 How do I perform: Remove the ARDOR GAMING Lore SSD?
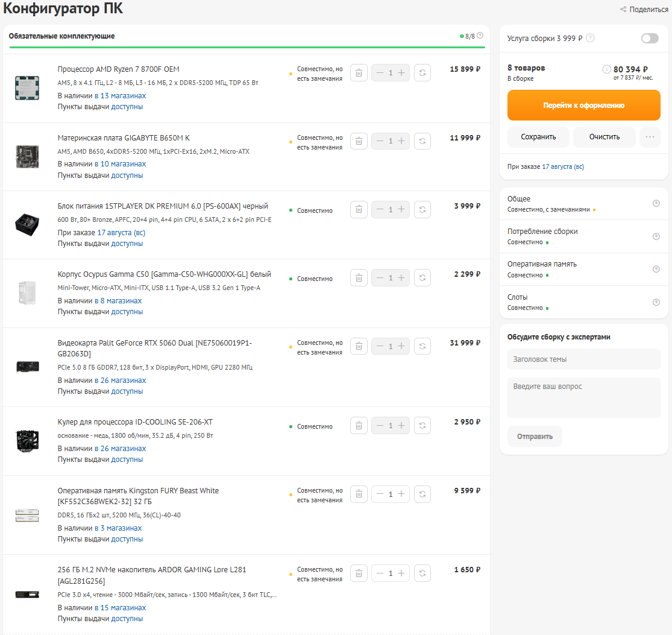tap(359, 573)
